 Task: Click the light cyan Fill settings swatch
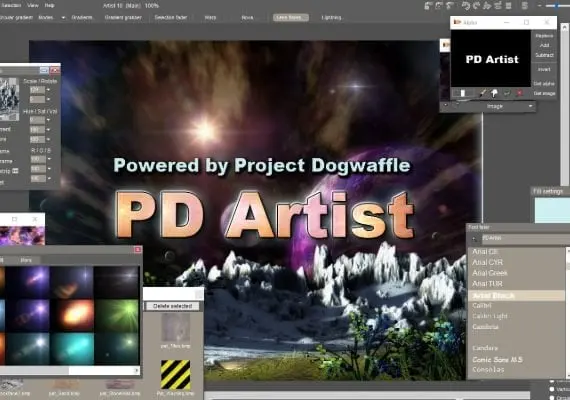click(x=552, y=210)
